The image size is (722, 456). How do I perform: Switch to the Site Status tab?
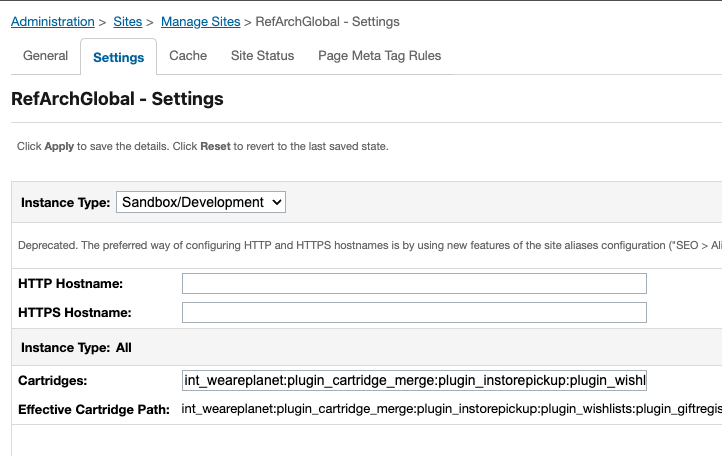point(262,56)
